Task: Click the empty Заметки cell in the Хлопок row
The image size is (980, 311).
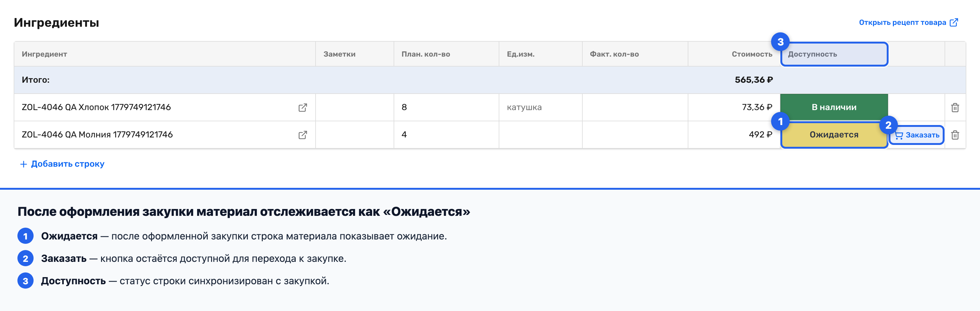Action: (x=354, y=107)
